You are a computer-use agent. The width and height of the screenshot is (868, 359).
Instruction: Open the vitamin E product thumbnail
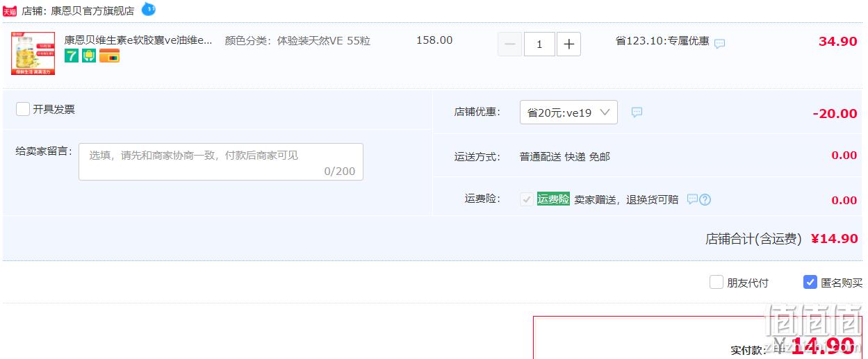tap(33, 53)
